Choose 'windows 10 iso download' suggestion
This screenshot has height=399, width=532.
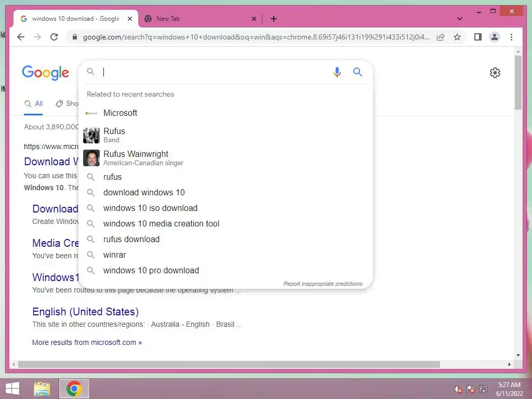click(x=225, y=208)
